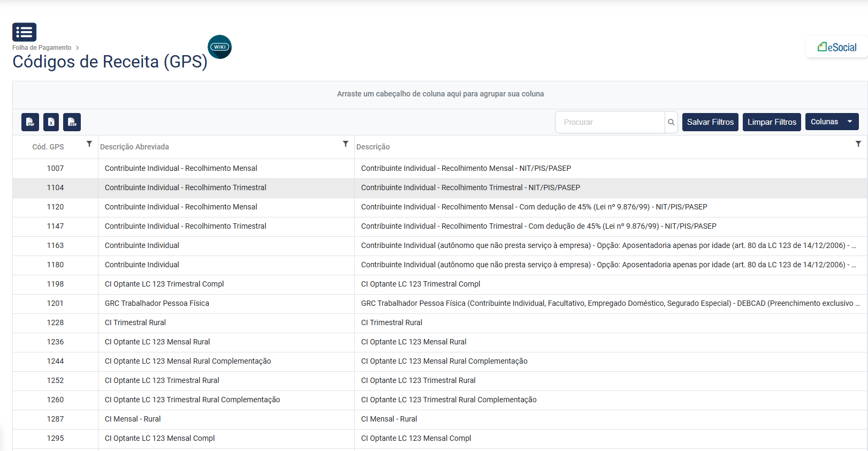
Task: Filter the Cód. GPS column
Action: pyautogui.click(x=89, y=144)
